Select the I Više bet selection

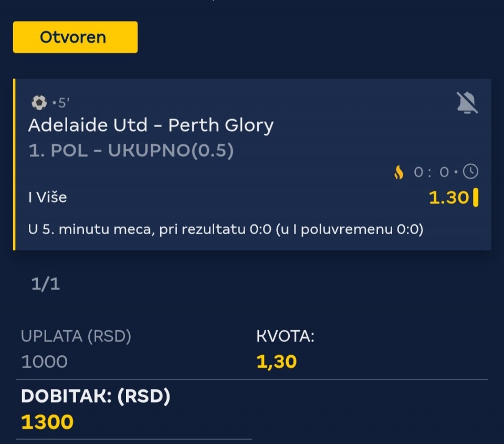[48, 198]
